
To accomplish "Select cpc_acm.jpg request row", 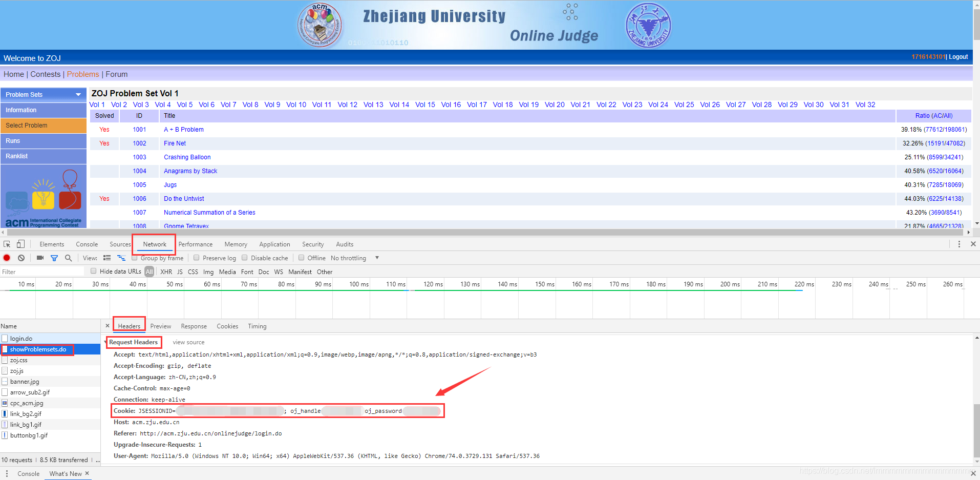I will pyautogui.click(x=50, y=403).
